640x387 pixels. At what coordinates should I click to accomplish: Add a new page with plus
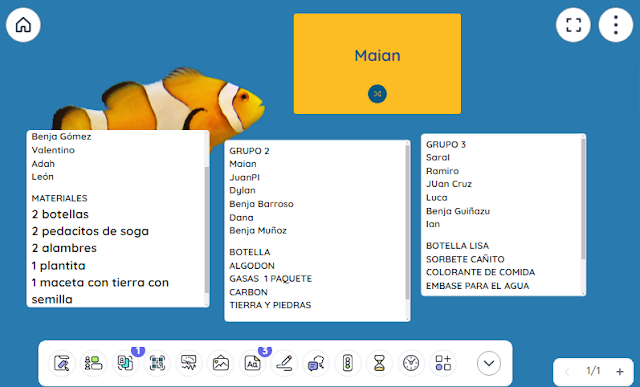(620, 371)
